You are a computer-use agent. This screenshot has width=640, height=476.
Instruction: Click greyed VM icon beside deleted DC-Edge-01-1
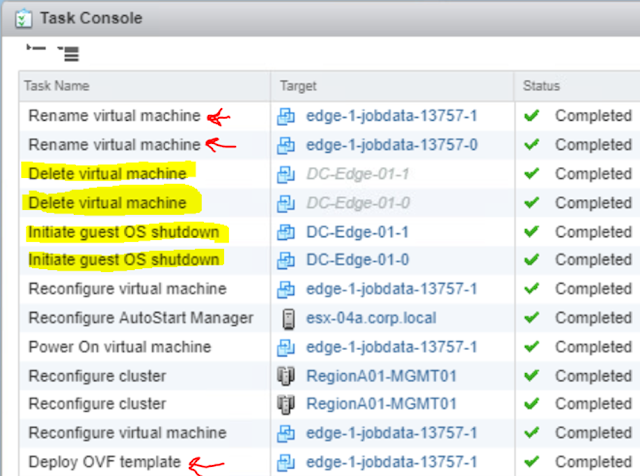(286, 174)
